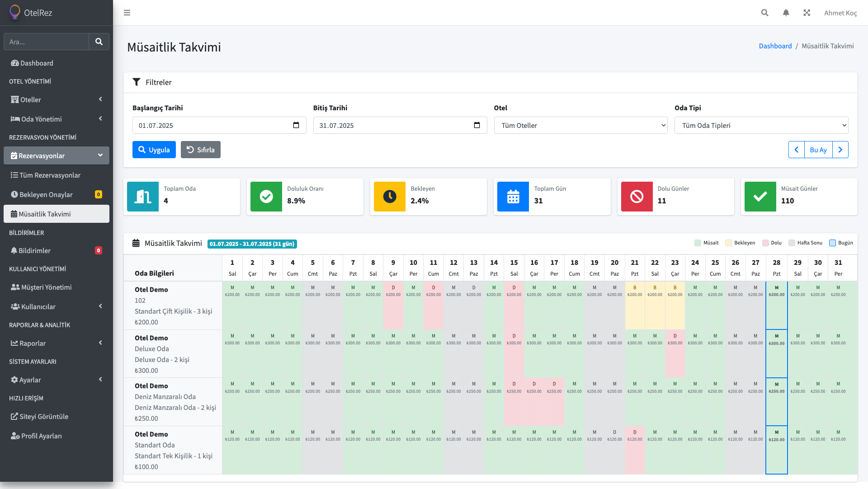Image resolution: width=868 pixels, height=489 pixels.
Task: Click the Uygula filter button
Action: coord(154,150)
